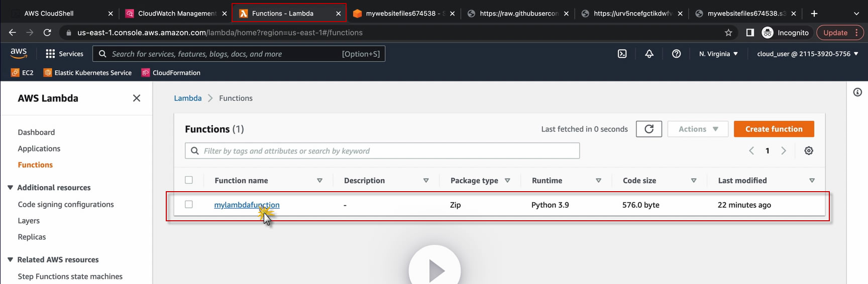Click the browser forward arrow
868x284 pixels.
(x=30, y=33)
